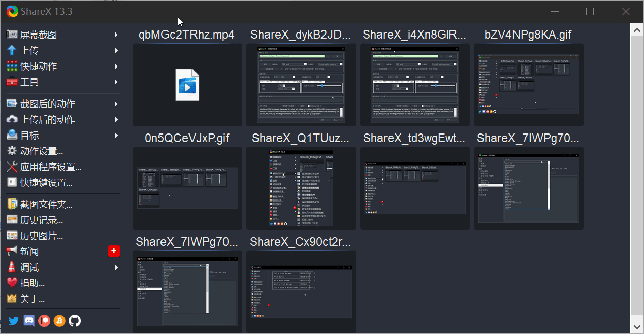Select the ShareX_Q1TUuz... thumbnail

click(301, 188)
